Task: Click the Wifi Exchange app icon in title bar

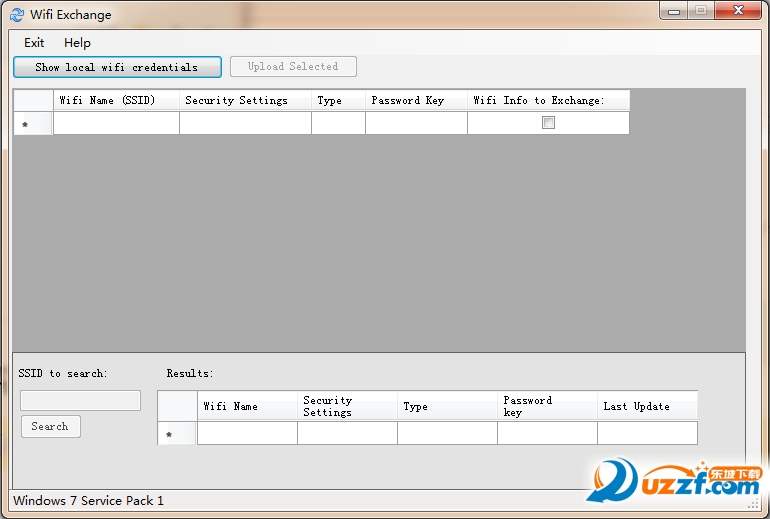Action: pos(17,15)
